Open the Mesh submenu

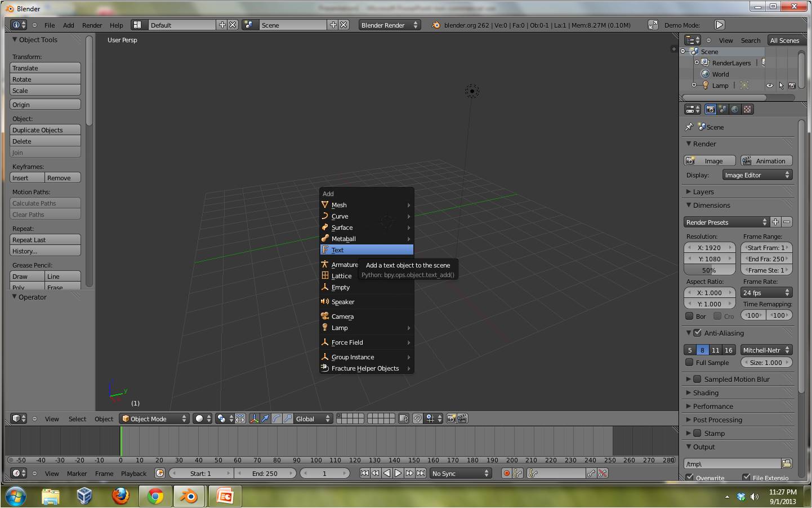367,205
